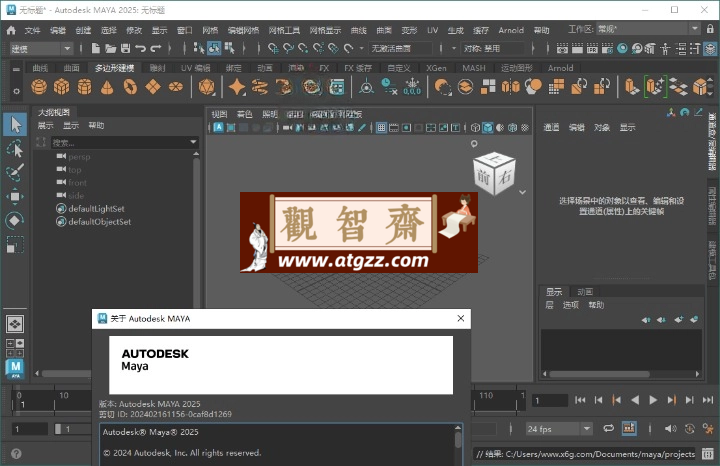Create a polygon disc from shelf
This screenshot has height=466, width=720.
(176, 86)
